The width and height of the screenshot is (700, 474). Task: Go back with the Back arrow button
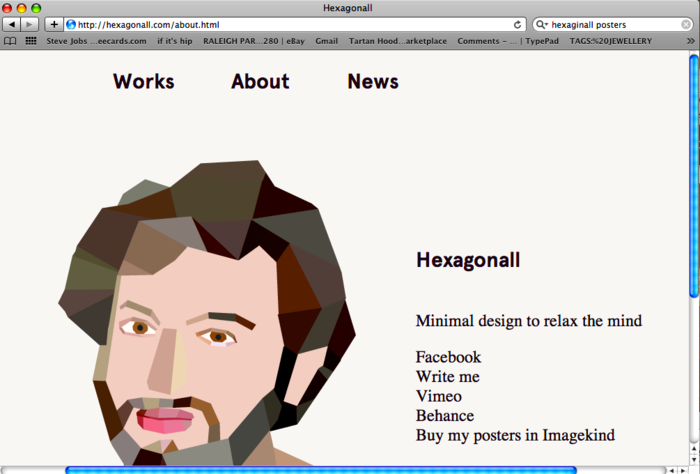[12, 25]
